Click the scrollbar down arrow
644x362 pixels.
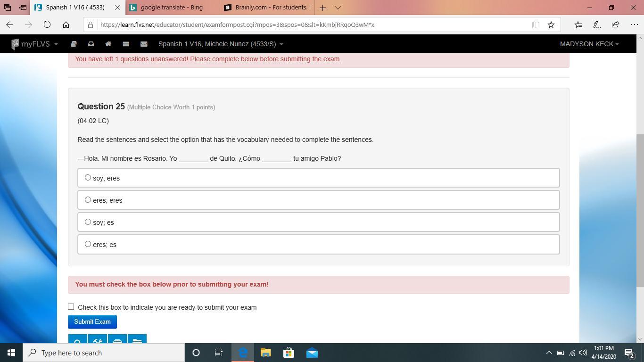(640, 339)
